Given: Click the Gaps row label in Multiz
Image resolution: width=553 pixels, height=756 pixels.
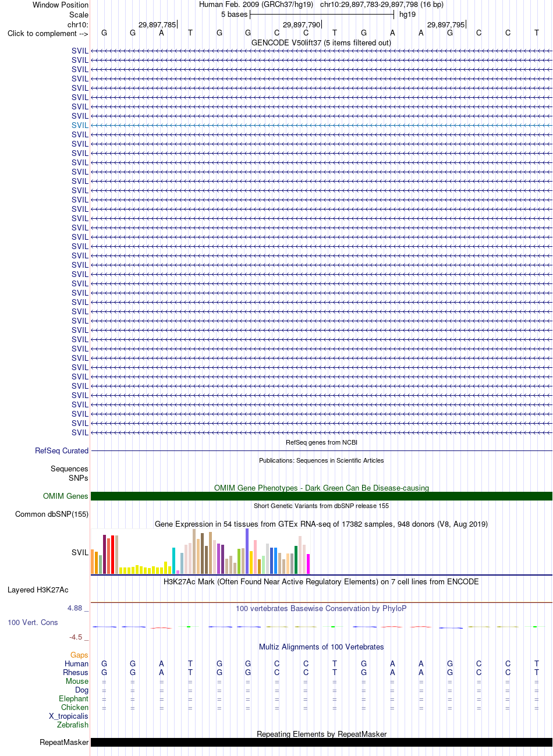Looking at the screenshot, I should [x=79, y=655].
